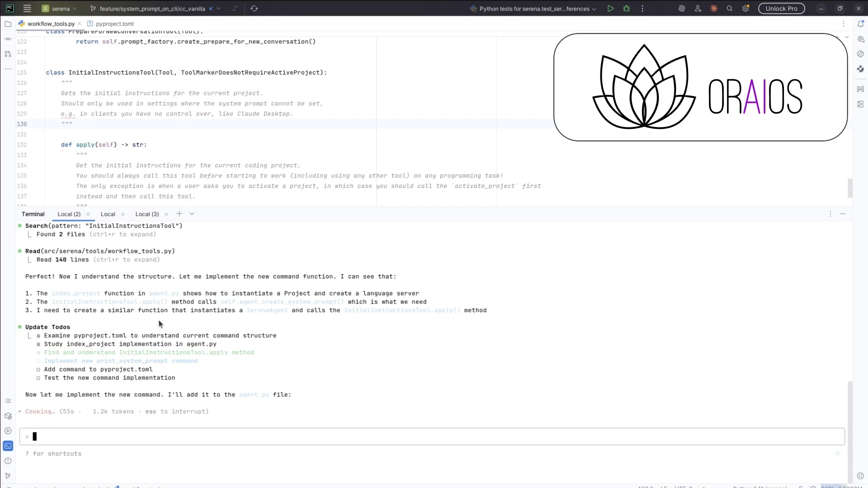
Task: Click line number 130 in gutter
Action: pyautogui.click(x=22, y=124)
